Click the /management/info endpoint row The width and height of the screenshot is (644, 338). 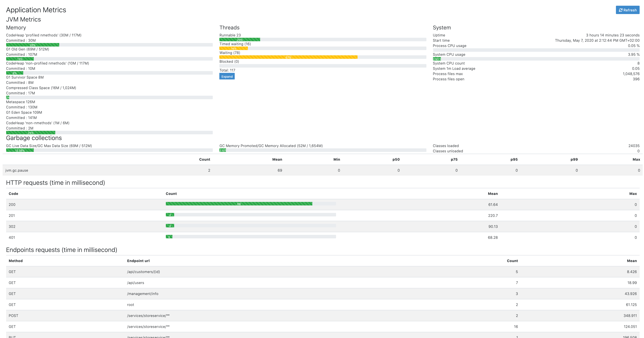pos(143,294)
